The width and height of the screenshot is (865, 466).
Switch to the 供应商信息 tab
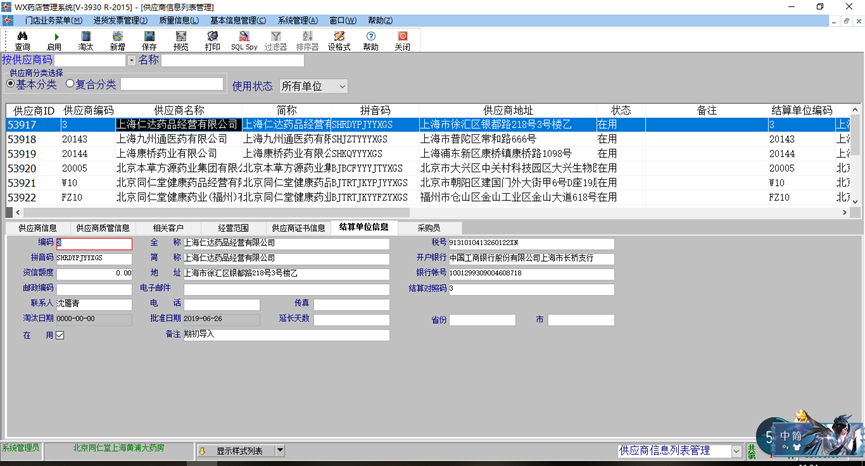point(38,228)
